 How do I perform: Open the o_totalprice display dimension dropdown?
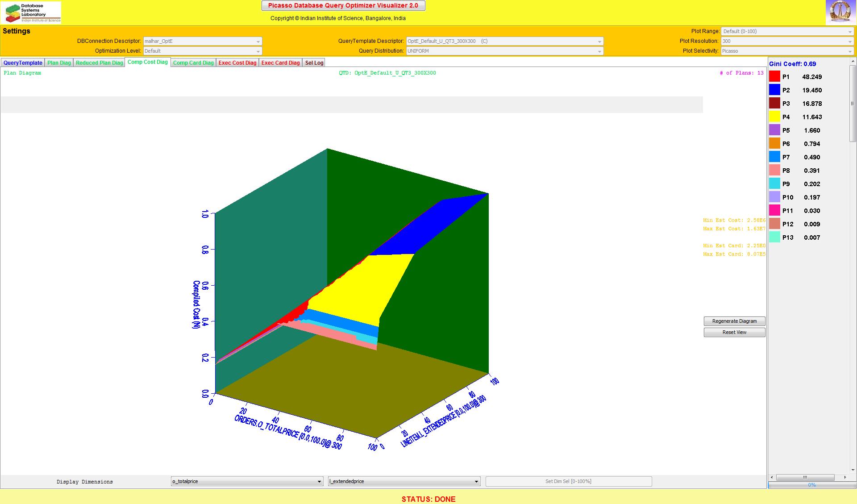[x=247, y=481]
